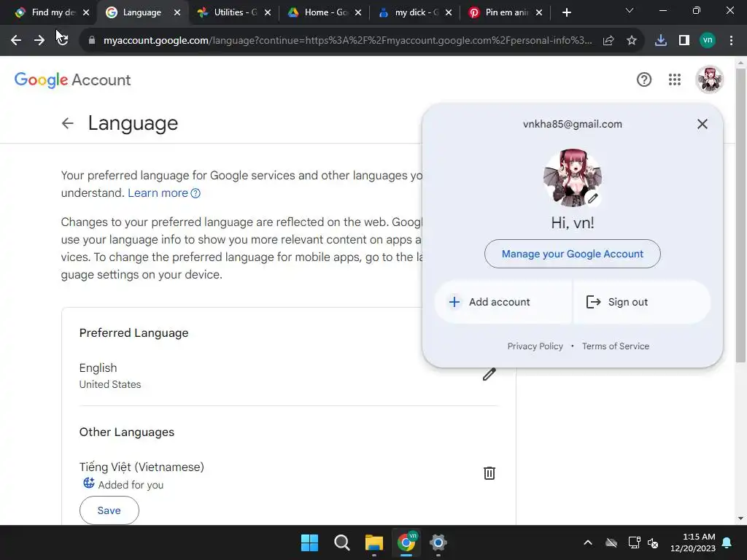Viewport: 747px width, 560px height.
Task: Click Manage your Google Account button
Action: pyautogui.click(x=573, y=254)
